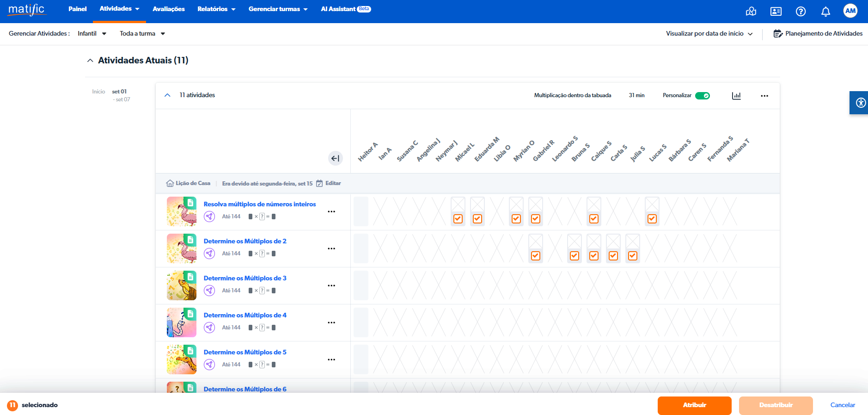
Task: Click the collapse student columns arrow icon
Action: [x=335, y=158]
